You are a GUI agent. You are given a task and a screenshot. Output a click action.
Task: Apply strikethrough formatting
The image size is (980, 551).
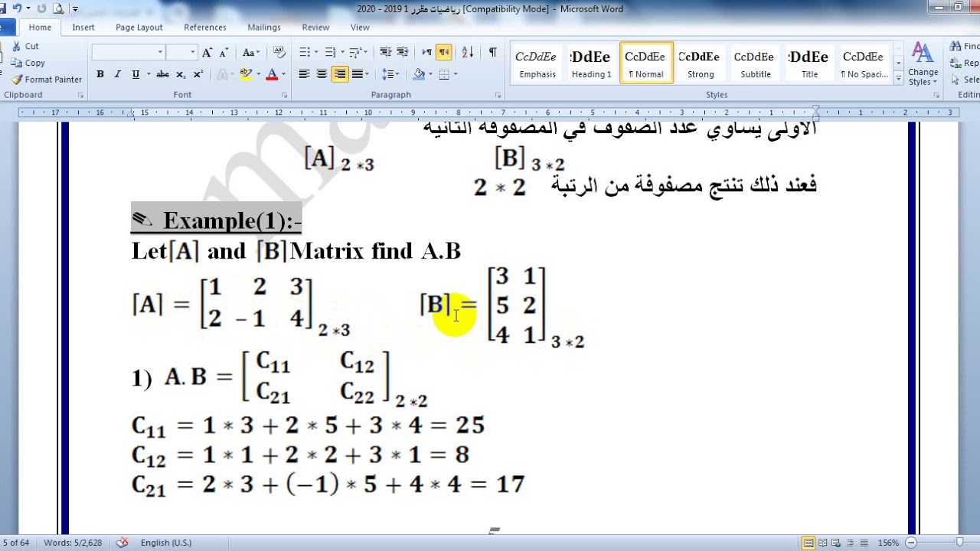click(x=162, y=74)
